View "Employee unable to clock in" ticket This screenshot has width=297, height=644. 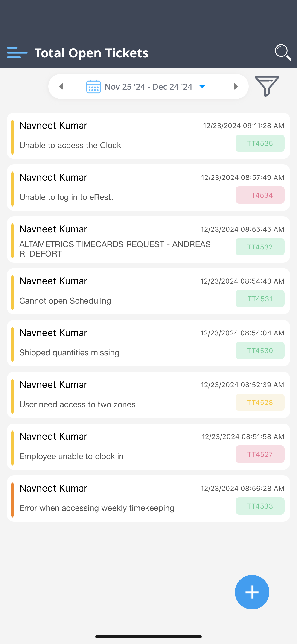tap(72, 456)
